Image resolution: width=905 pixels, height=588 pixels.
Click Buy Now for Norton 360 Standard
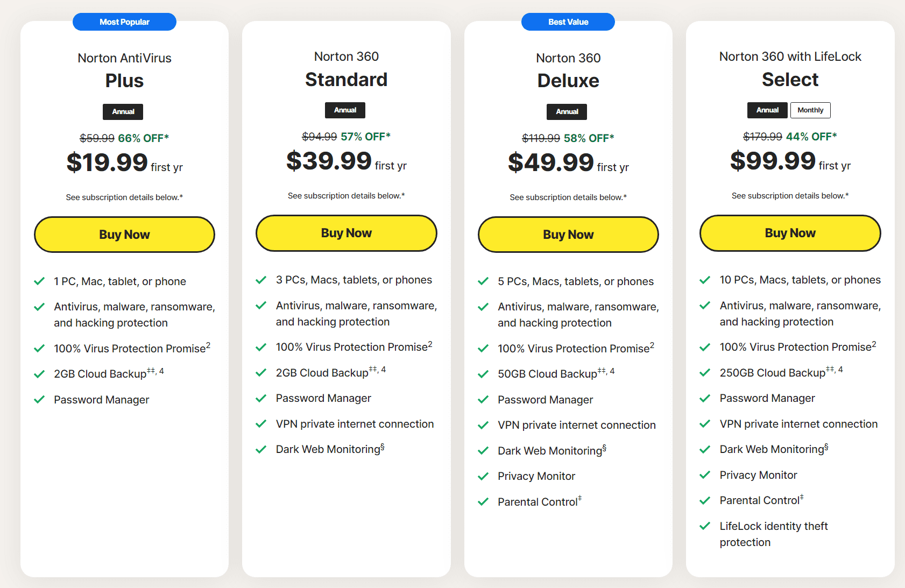pos(347,233)
